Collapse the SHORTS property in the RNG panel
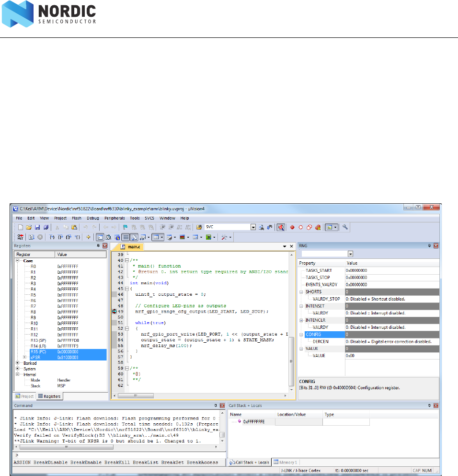Screen dimensions: 458x476 [x=301, y=292]
